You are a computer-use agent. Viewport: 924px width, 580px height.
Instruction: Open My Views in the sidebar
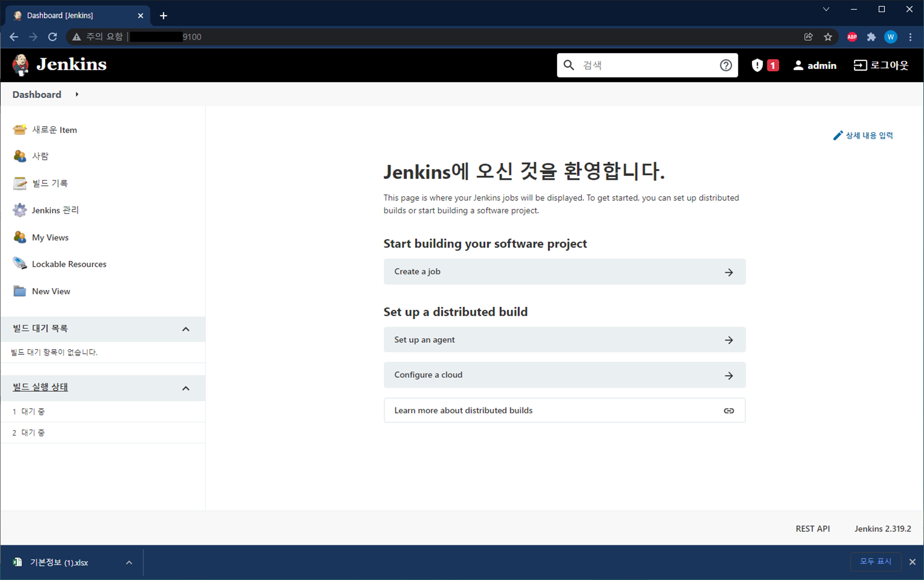(50, 237)
